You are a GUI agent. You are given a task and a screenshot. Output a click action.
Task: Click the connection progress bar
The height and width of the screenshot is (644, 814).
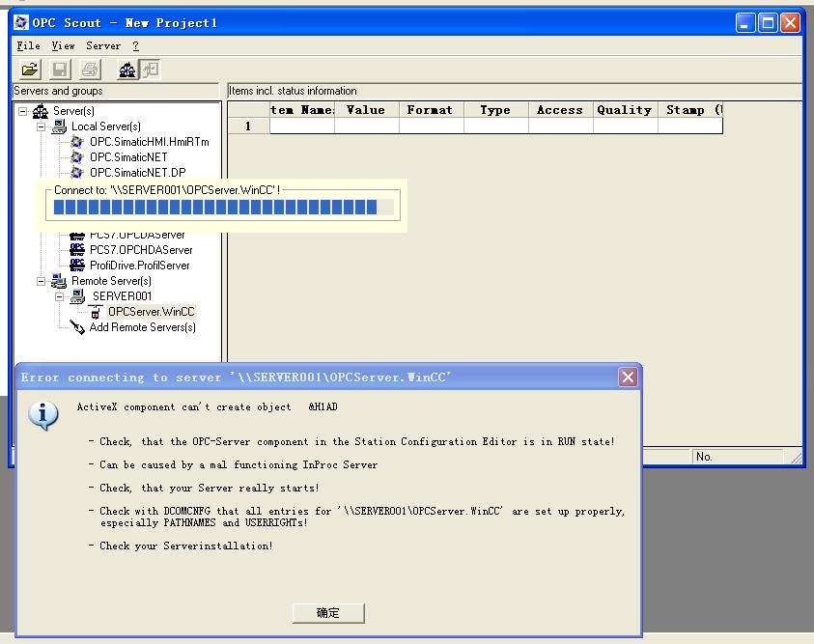point(223,207)
